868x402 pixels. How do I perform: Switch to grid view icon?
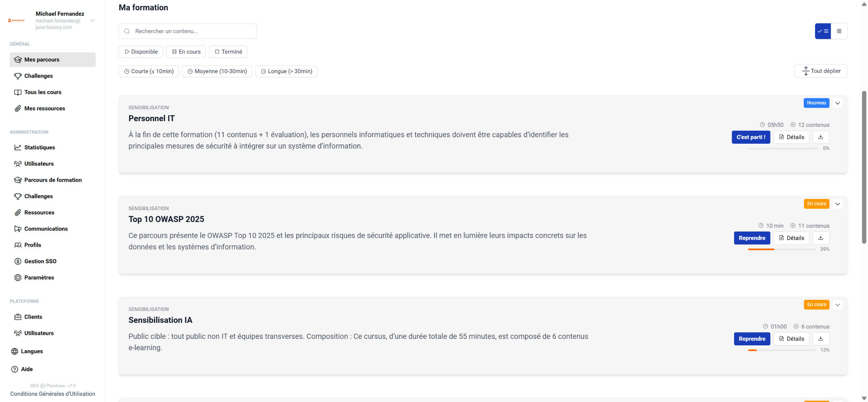pos(839,31)
